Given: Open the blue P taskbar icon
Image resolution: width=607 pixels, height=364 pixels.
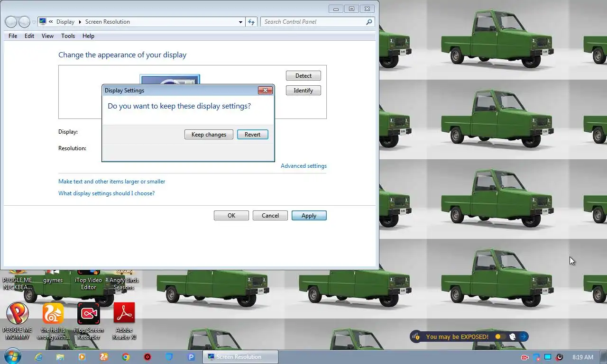Looking at the screenshot, I should [x=191, y=357].
